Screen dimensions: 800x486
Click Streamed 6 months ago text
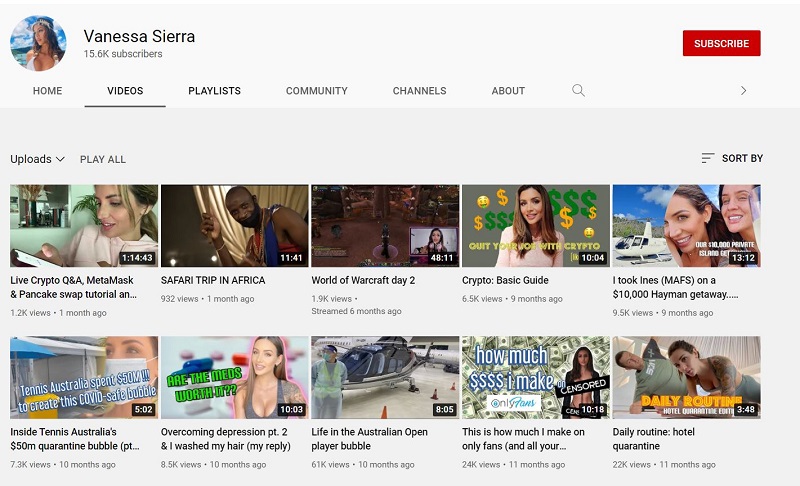pyautogui.click(x=356, y=311)
